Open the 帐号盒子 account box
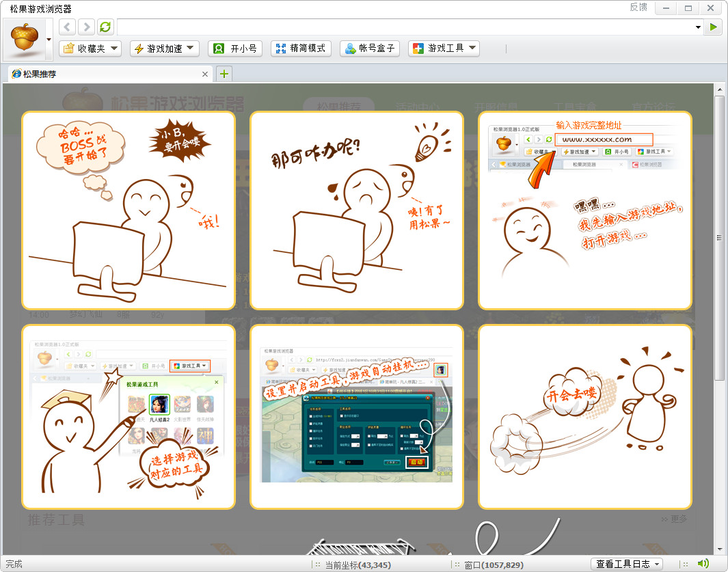Image resolution: width=728 pixels, height=572 pixels. (370, 49)
